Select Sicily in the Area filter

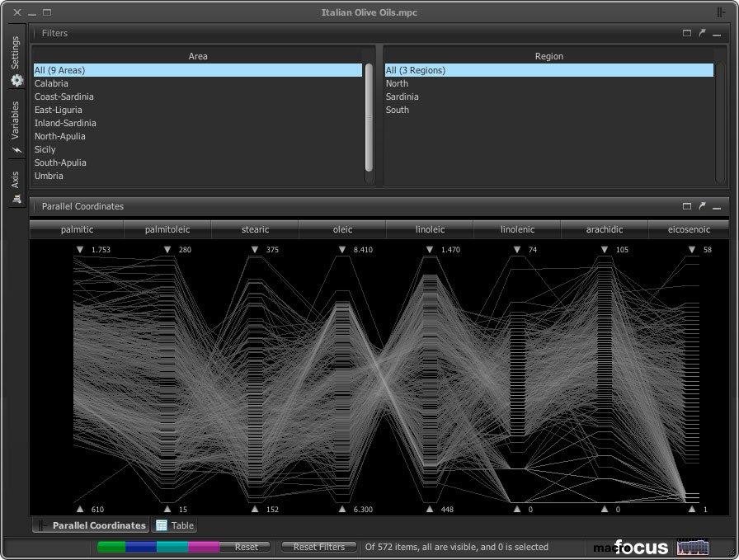coord(45,149)
